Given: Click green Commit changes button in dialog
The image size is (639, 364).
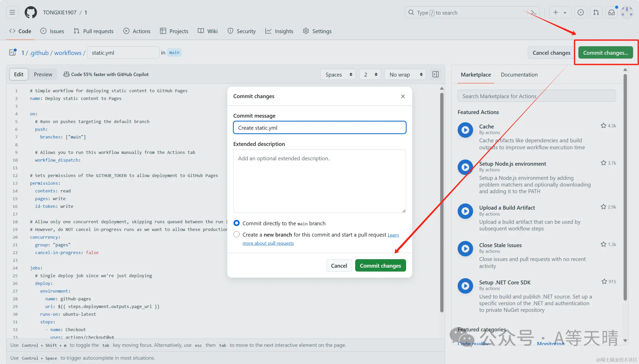Looking at the screenshot, I should pyautogui.click(x=380, y=266).
